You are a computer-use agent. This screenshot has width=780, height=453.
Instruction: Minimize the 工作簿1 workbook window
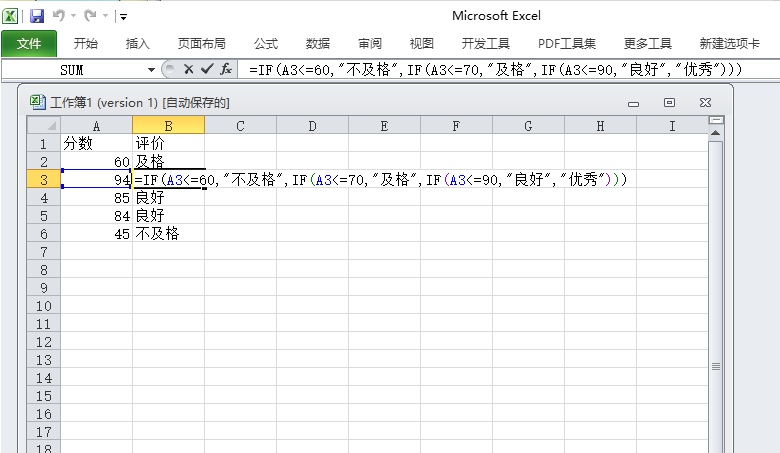tap(633, 103)
